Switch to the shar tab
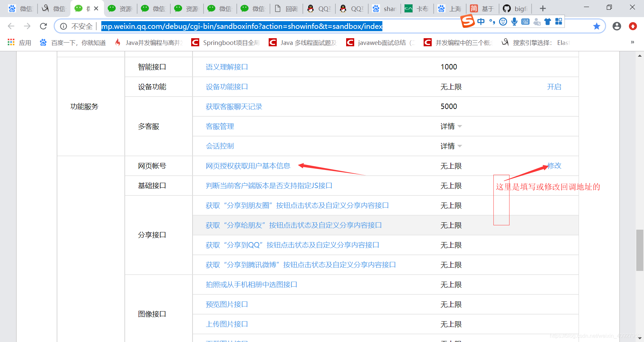644x342 pixels. (x=384, y=8)
